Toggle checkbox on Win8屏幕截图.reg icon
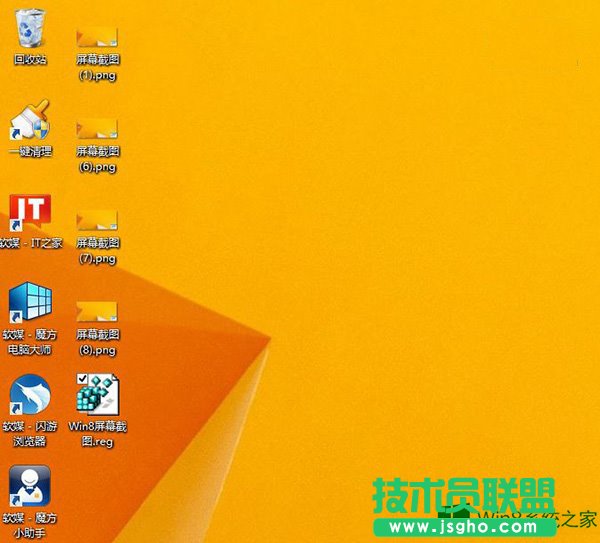 (x=82, y=378)
